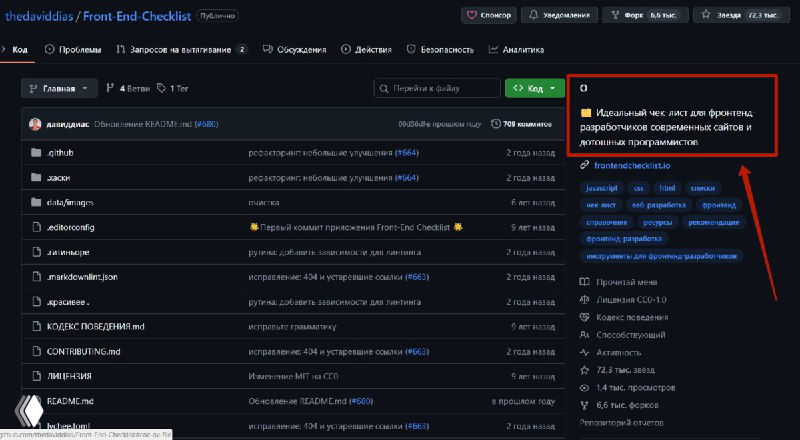Click the фронтенд-разработка topic tag
800x440 pixels.
[x=624, y=238]
